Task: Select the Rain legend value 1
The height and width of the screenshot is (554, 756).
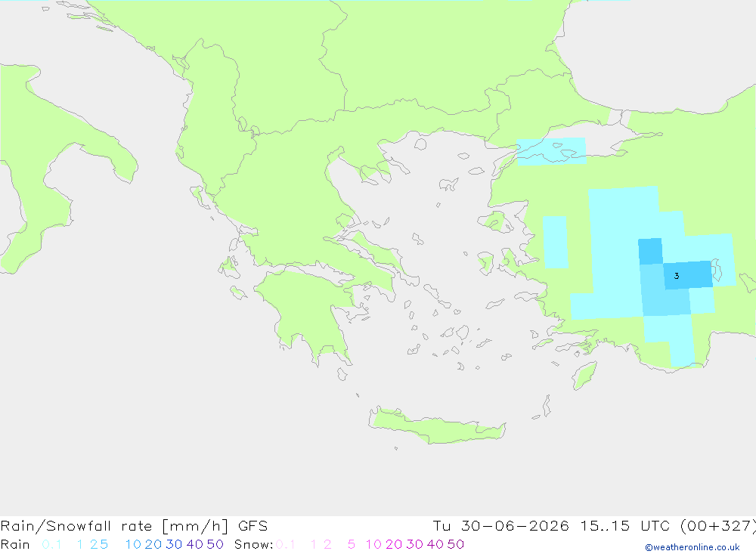Action: [80, 544]
